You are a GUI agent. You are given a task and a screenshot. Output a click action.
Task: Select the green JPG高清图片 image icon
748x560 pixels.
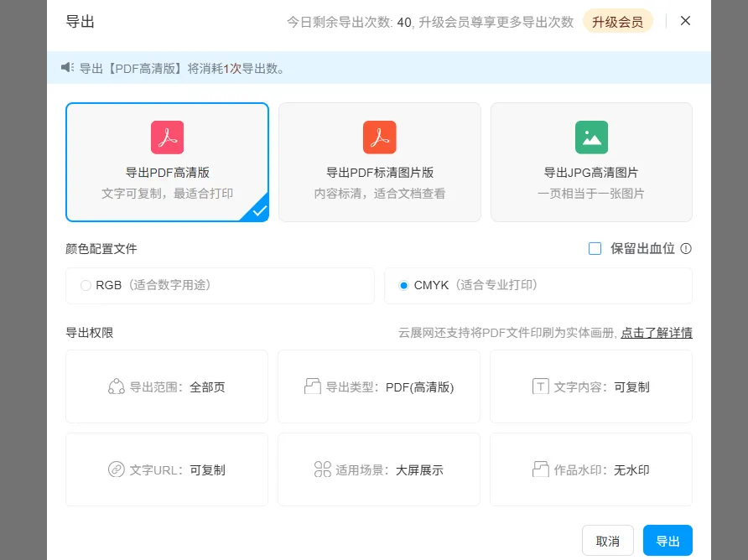[x=591, y=137]
